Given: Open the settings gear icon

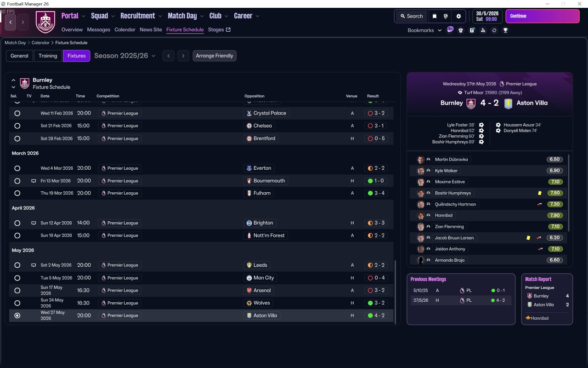Looking at the screenshot, I should click(x=458, y=16).
